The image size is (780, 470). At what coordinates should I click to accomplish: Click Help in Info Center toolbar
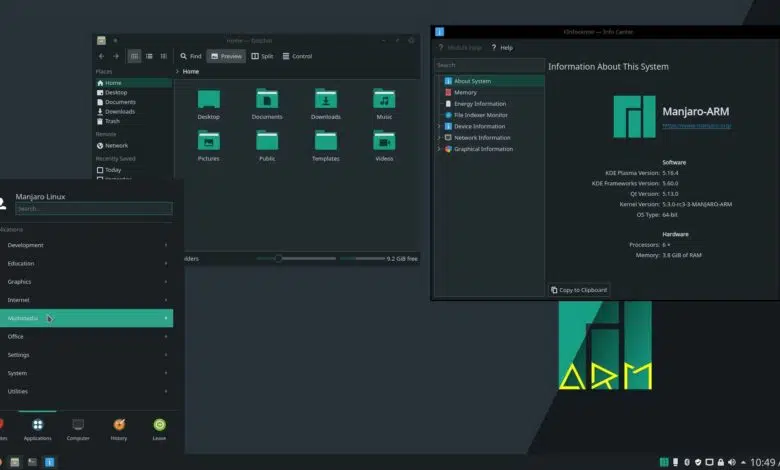(502, 48)
